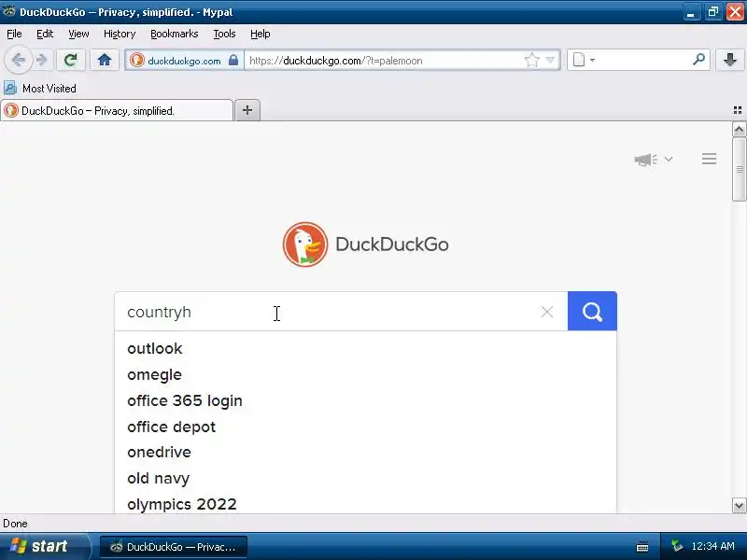Image resolution: width=747 pixels, height=560 pixels.
Task: Click the safely remove hardware tray icon
Action: (x=676, y=546)
